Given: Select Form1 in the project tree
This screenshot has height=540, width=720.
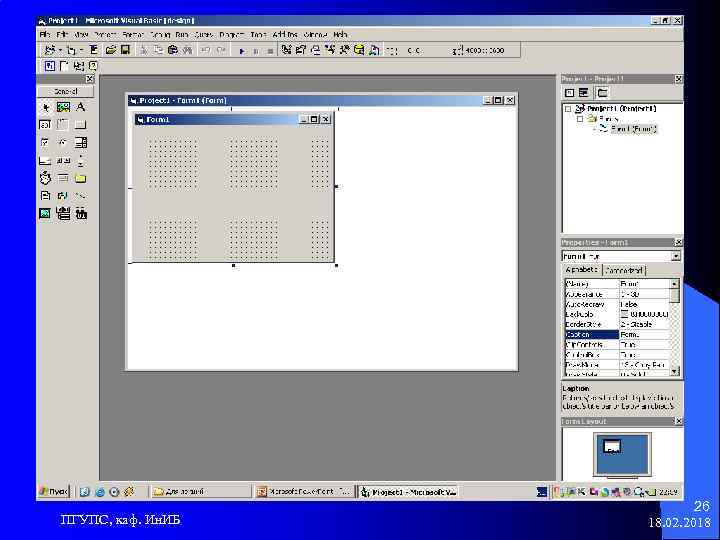Looking at the screenshot, I should point(634,129).
